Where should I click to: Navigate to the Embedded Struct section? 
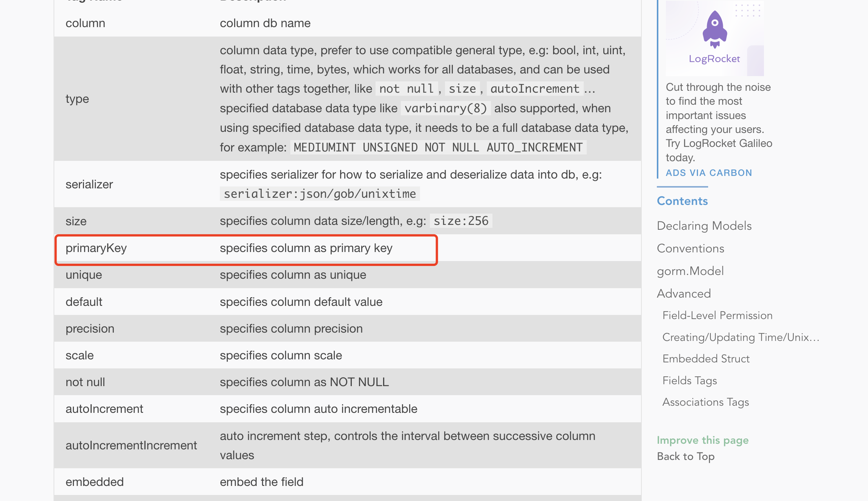pyautogui.click(x=706, y=359)
